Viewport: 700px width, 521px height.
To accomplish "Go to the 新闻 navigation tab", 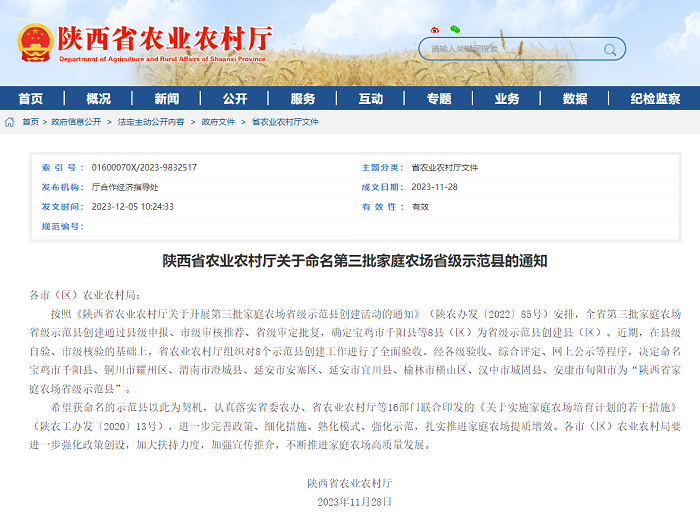I will click(x=167, y=99).
